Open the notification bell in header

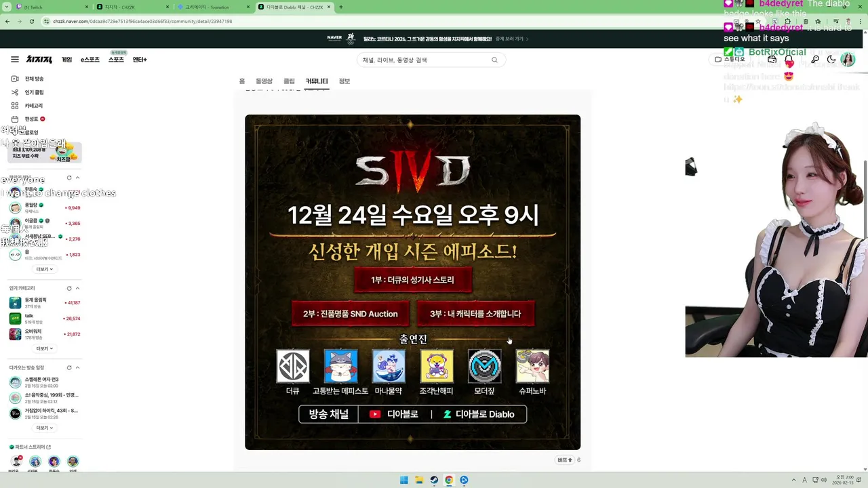789,60
